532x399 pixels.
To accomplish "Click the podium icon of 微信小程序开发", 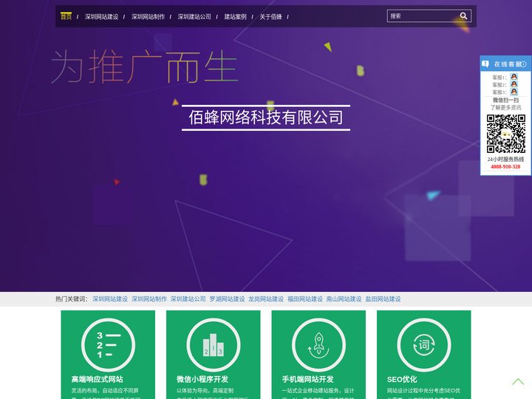I will [214, 345].
